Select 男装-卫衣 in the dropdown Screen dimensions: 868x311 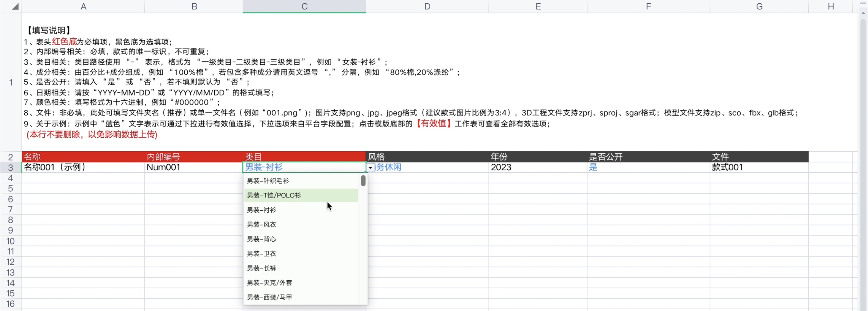point(261,253)
